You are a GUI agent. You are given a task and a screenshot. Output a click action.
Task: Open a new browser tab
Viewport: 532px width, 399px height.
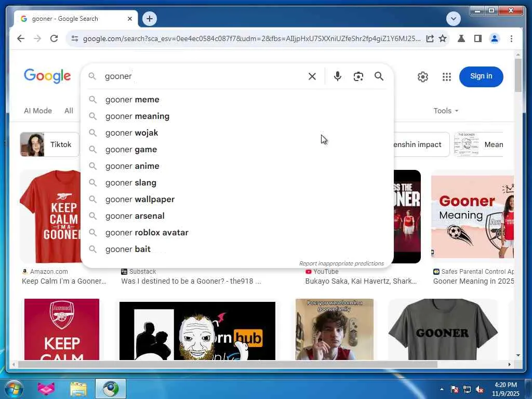point(150,19)
